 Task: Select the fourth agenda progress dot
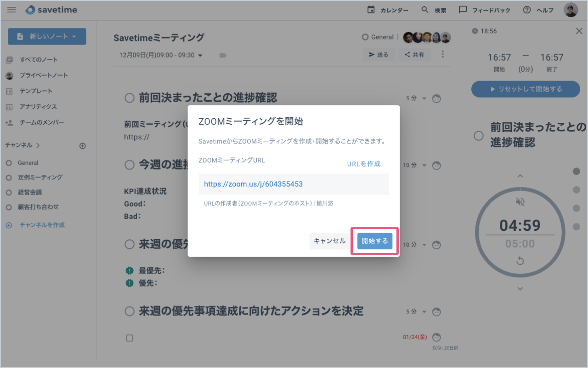[577, 227]
